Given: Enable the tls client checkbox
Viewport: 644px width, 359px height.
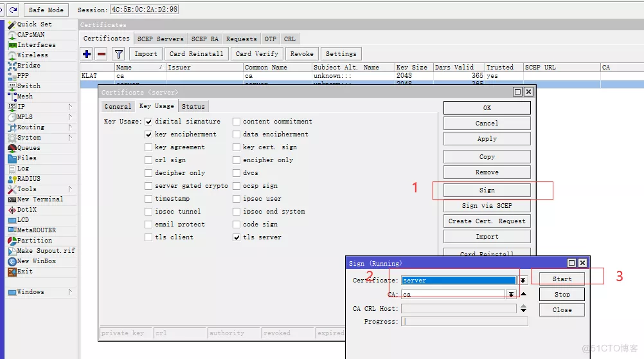Looking at the screenshot, I should point(149,237).
